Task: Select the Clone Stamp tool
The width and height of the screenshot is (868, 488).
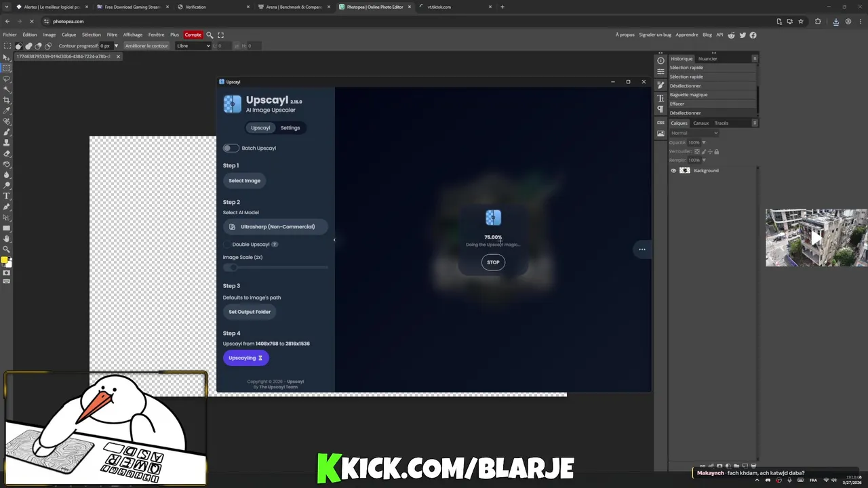Action: (x=7, y=142)
